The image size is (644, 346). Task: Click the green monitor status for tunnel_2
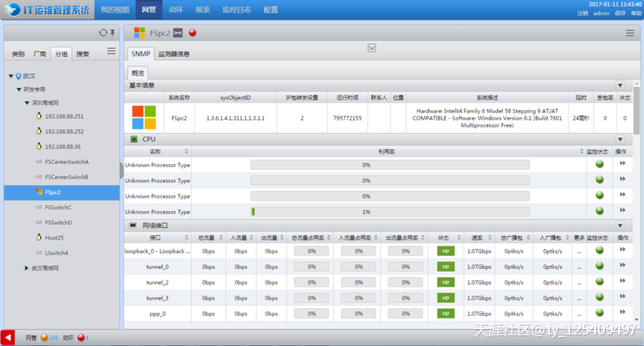click(x=600, y=281)
